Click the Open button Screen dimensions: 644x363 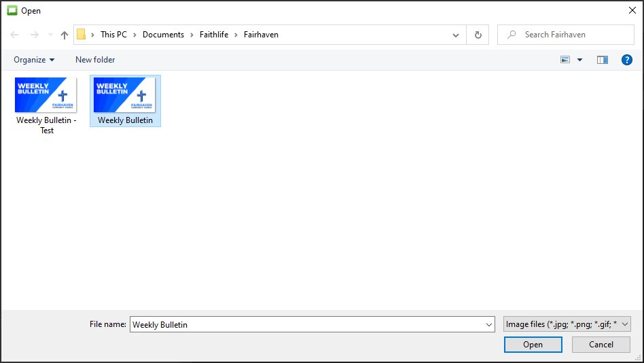click(x=533, y=345)
